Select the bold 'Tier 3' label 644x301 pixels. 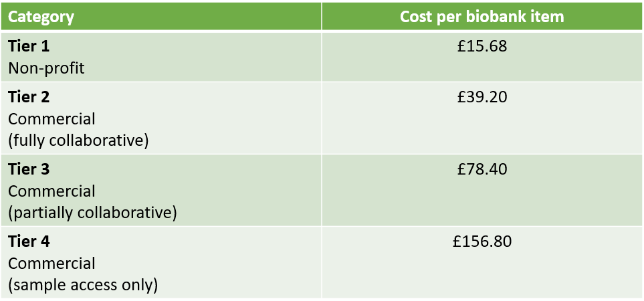(x=29, y=170)
